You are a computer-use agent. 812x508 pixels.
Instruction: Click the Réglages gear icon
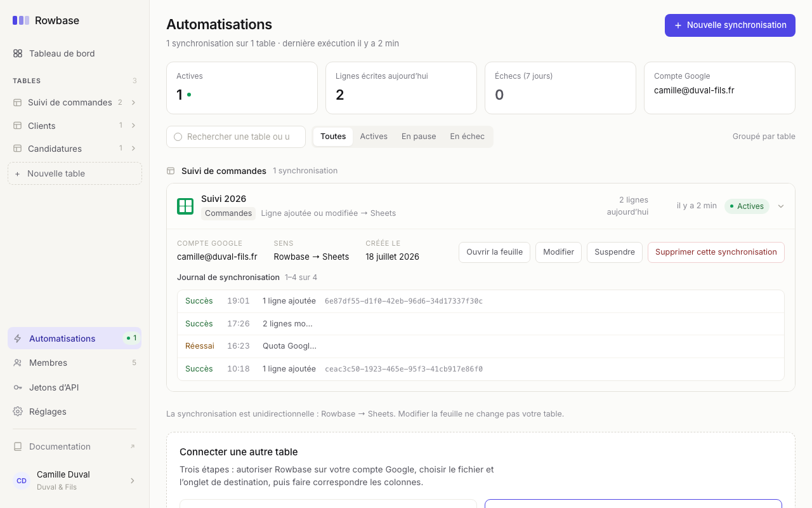[x=18, y=411]
